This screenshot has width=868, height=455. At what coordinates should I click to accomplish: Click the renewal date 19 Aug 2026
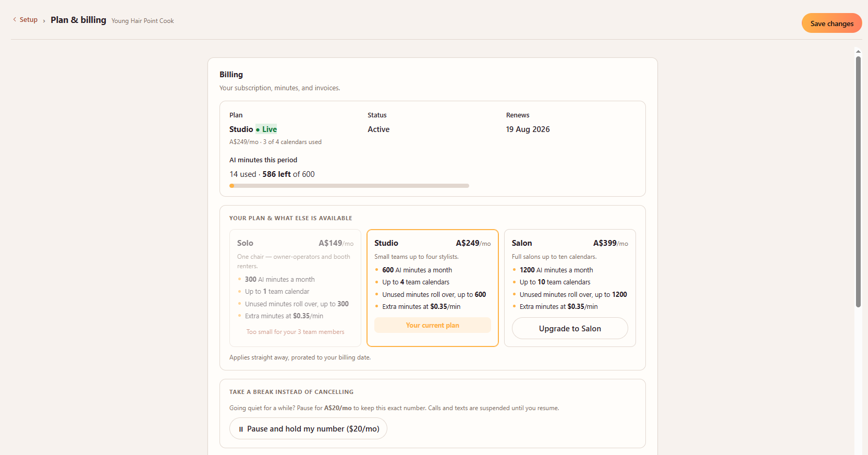(x=528, y=129)
